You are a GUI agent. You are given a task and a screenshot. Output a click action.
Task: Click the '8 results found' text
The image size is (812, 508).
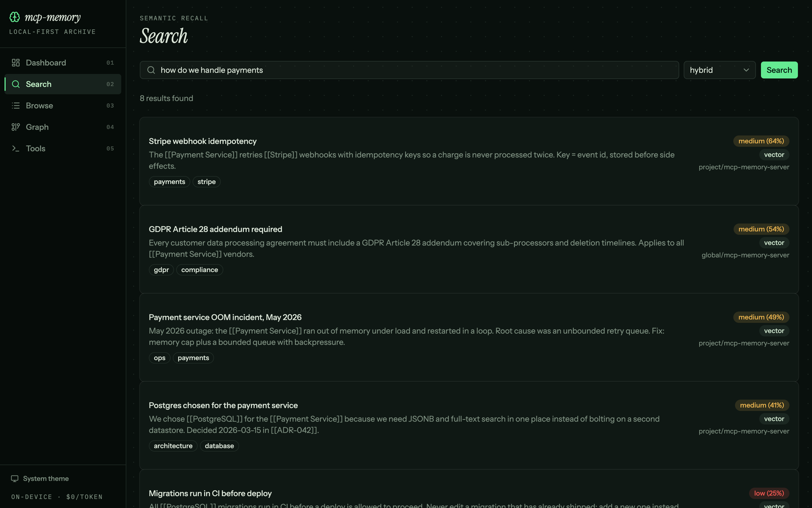[166, 98]
